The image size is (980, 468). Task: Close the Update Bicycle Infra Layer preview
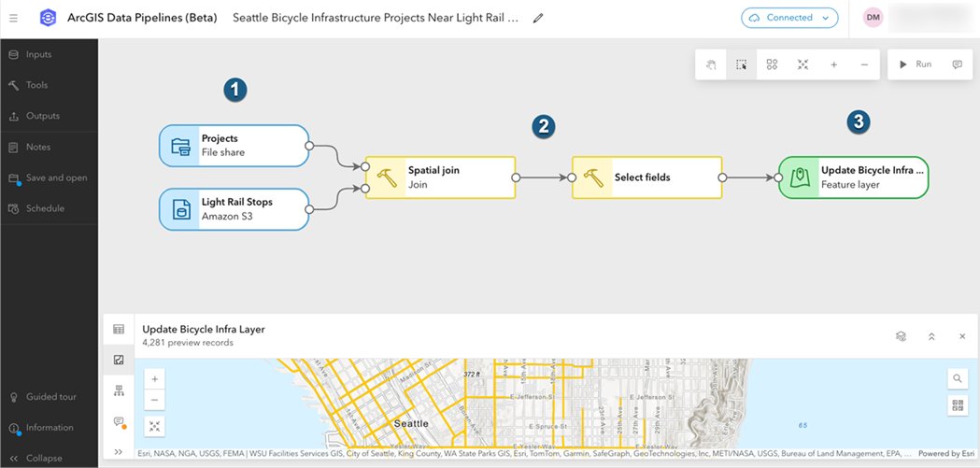tap(962, 336)
